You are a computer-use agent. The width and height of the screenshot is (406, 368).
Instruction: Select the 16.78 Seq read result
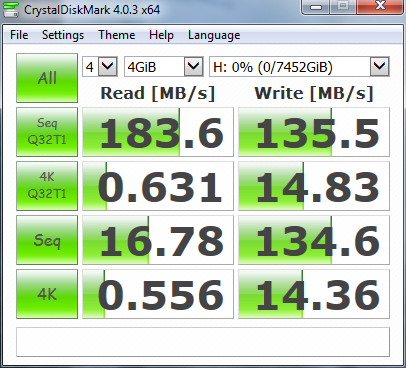tap(158, 240)
